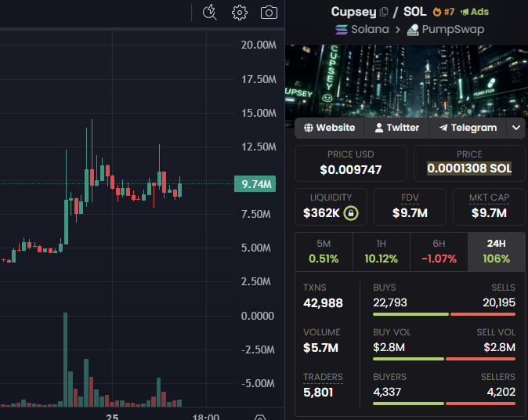The width and height of the screenshot is (528, 420).
Task: Click the buyers versus sellers ratio bar
Action: (444, 404)
